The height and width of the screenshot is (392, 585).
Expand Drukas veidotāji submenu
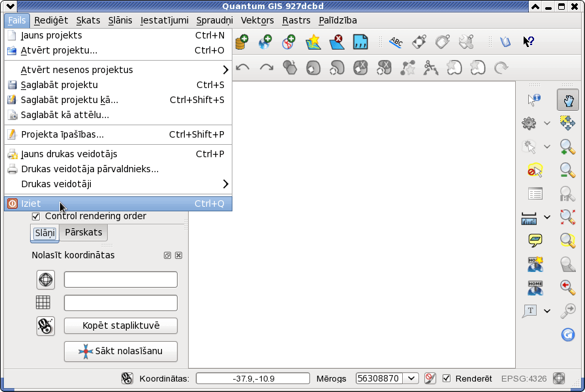coord(118,184)
